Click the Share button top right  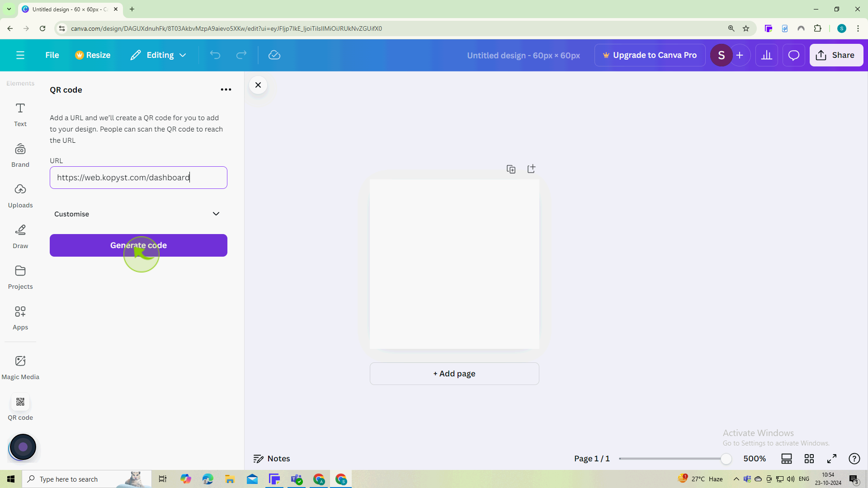coord(836,55)
